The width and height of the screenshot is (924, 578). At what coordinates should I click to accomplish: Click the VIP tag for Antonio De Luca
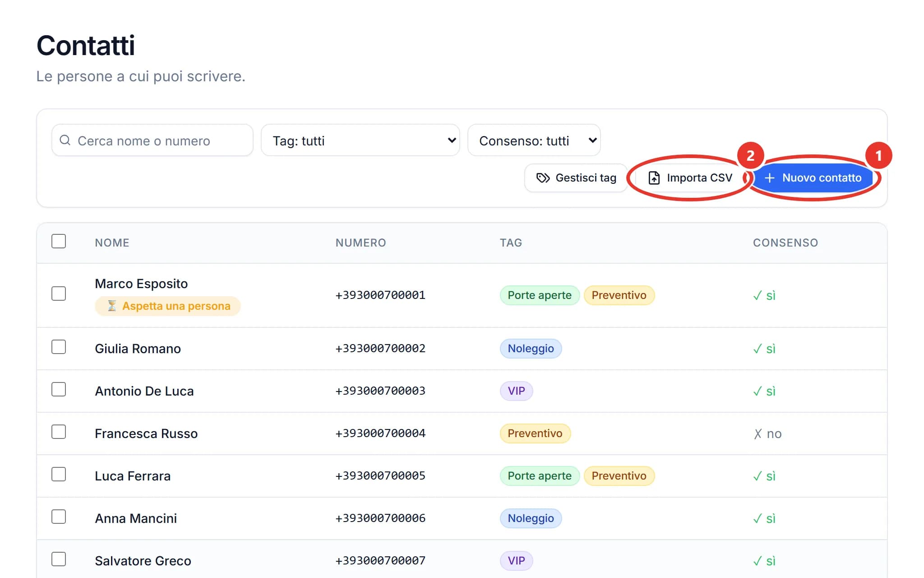[x=516, y=391]
